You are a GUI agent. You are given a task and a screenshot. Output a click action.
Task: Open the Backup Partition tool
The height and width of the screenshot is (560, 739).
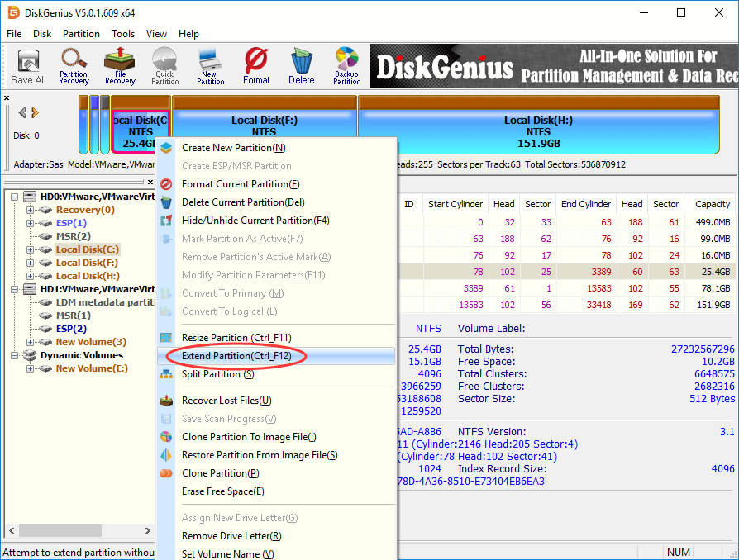tap(347, 67)
